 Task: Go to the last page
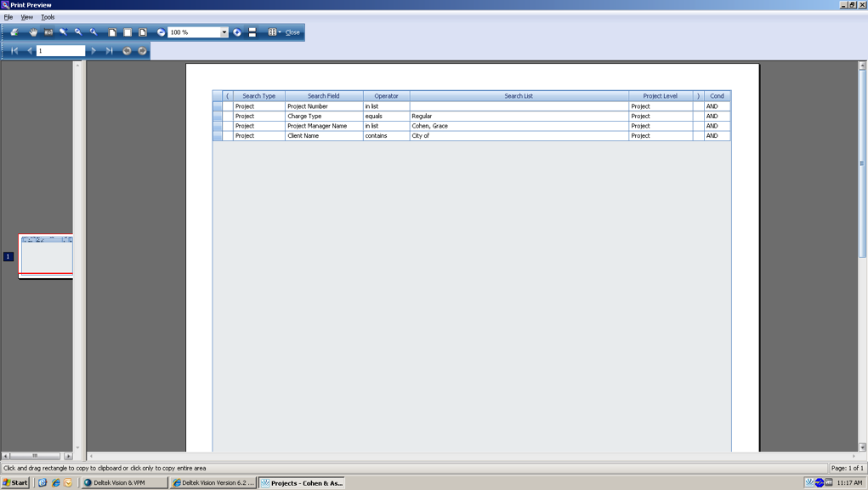(109, 51)
